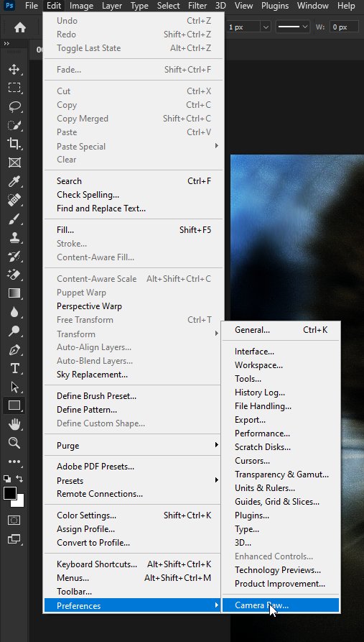
Task: Choose Keyboard Shortcuts
Action: [x=134, y=564]
